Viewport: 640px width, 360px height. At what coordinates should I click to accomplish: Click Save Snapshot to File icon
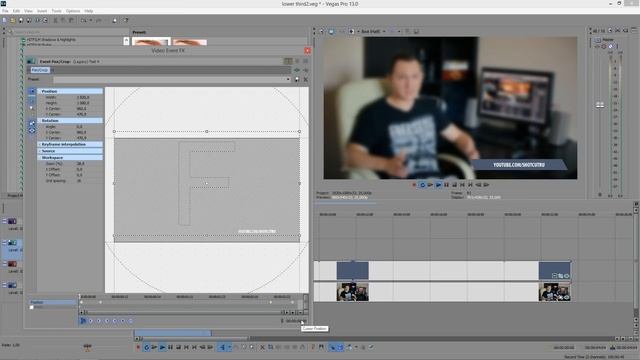tap(416, 31)
